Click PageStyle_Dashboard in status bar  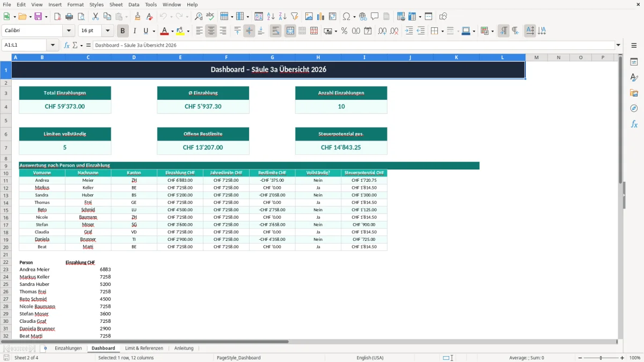(x=238, y=358)
